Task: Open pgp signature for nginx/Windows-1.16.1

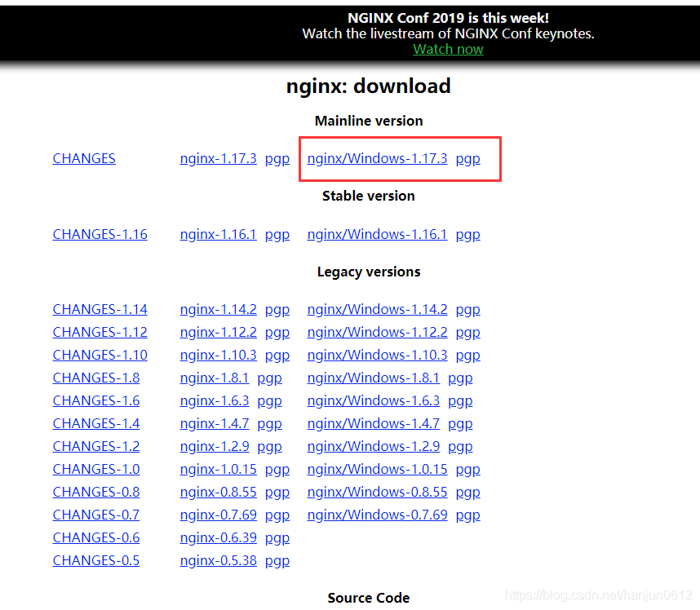Action: click(x=467, y=235)
